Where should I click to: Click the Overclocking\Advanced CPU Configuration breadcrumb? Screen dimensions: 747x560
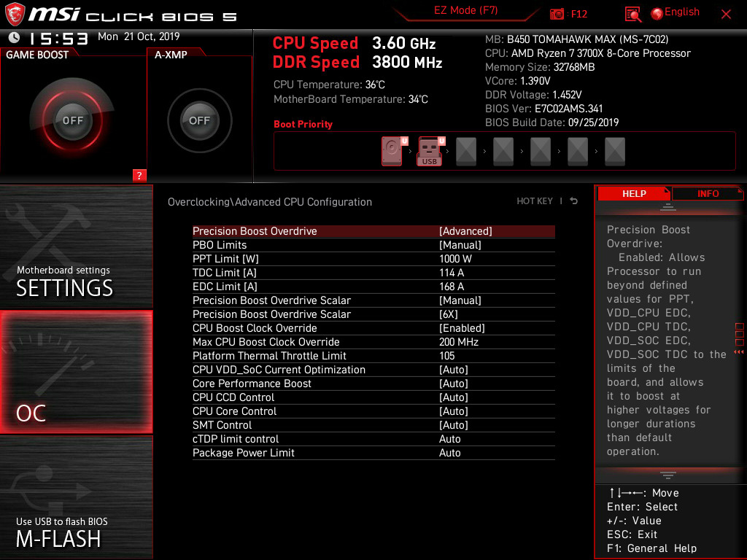(x=270, y=202)
